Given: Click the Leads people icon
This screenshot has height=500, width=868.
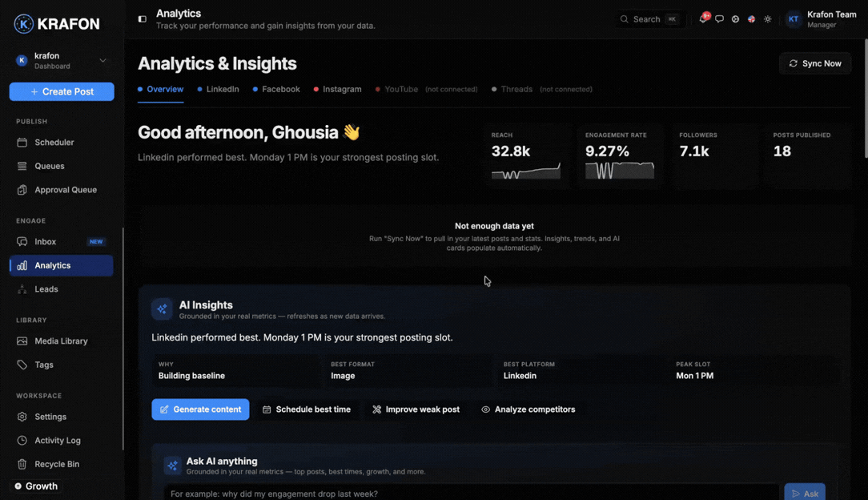Looking at the screenshot, I should point(22,289).
